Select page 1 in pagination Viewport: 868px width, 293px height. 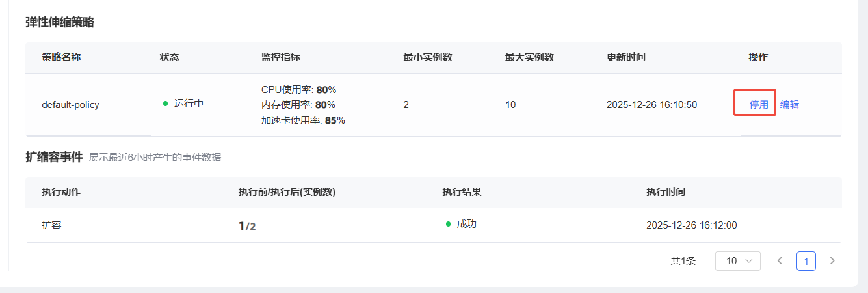tap(806, 261)
